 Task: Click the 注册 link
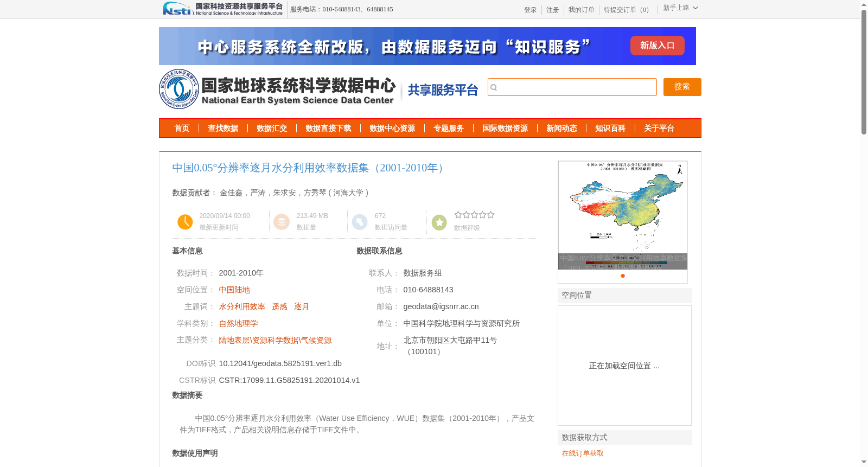(x=553, y=10)
